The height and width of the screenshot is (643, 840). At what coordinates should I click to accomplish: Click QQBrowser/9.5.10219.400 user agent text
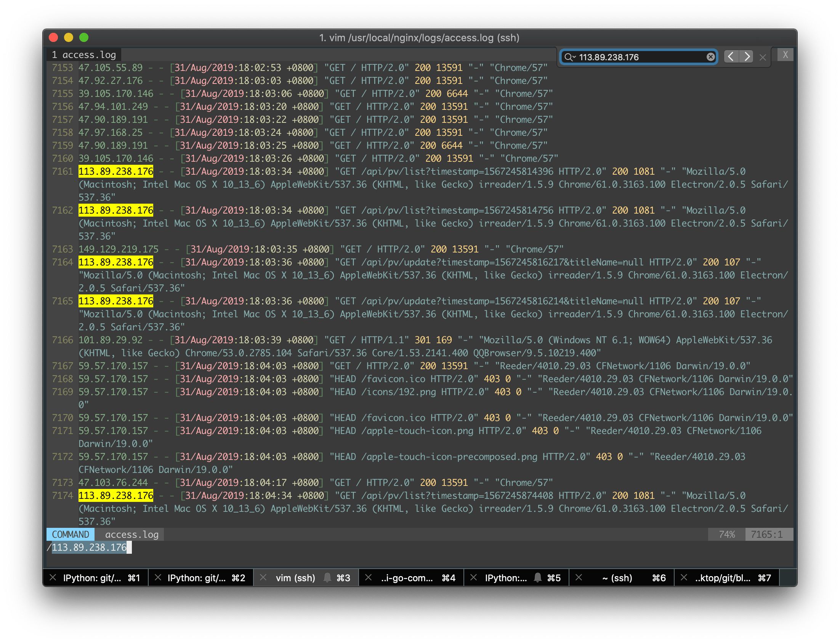tap(534, 353)
